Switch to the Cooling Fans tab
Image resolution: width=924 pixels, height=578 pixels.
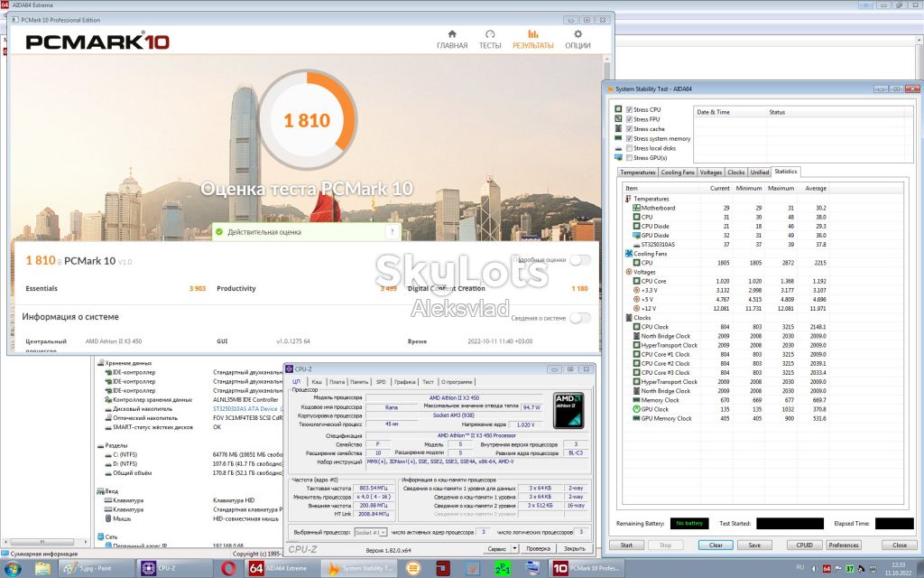coord(678,172)
